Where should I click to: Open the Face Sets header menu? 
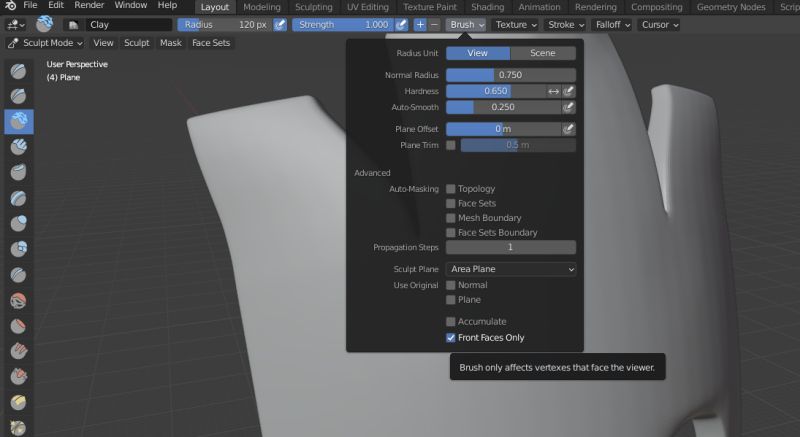pyautogui.click(x=211, y=43)
